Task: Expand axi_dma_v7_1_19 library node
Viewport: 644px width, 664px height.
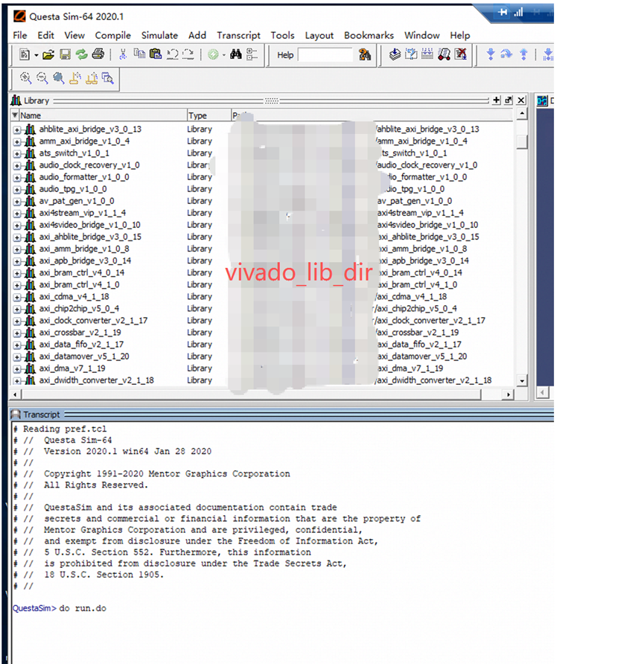Action: [x=16, y=369]
